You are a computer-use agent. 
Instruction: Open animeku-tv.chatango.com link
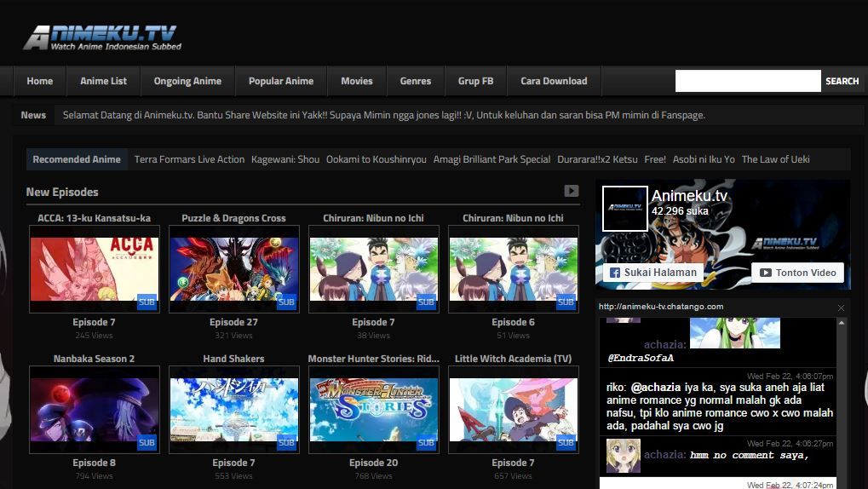(661, 306)
